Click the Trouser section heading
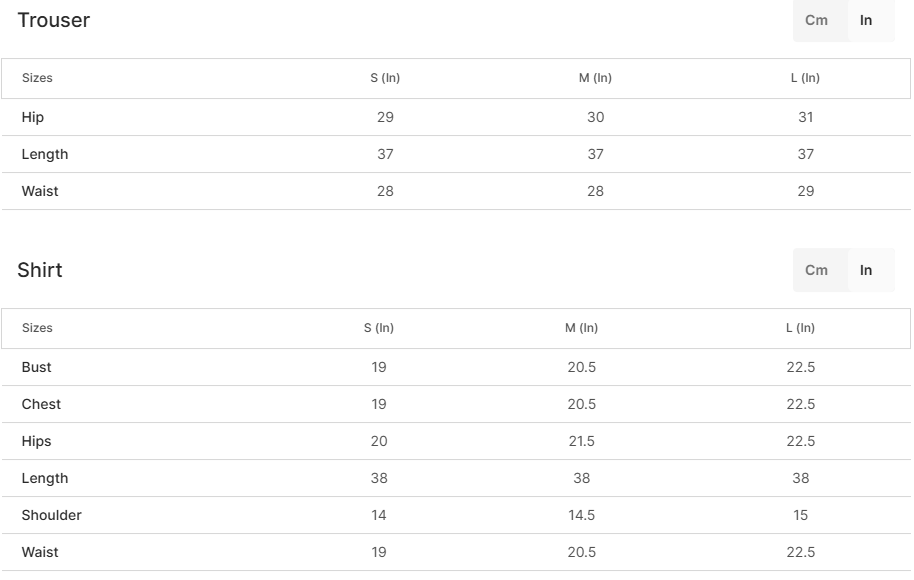This screenshot has height=580, width=914. click(53, 20)
